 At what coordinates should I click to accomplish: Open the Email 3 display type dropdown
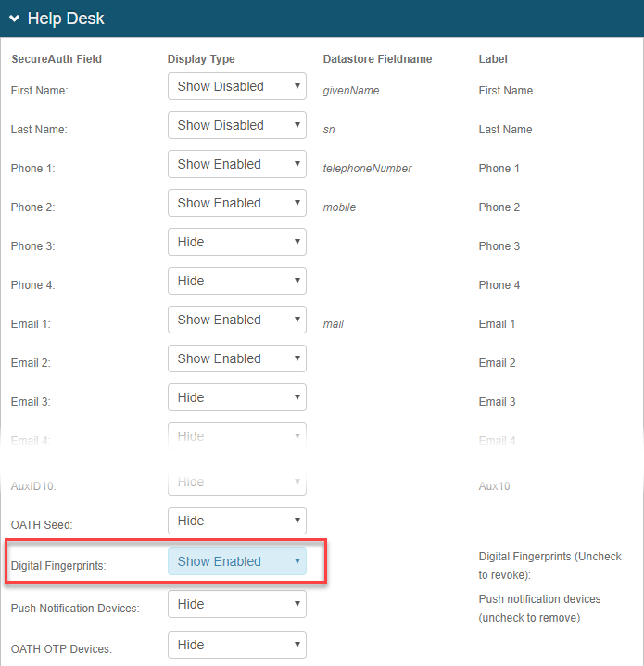click(236, 398)
